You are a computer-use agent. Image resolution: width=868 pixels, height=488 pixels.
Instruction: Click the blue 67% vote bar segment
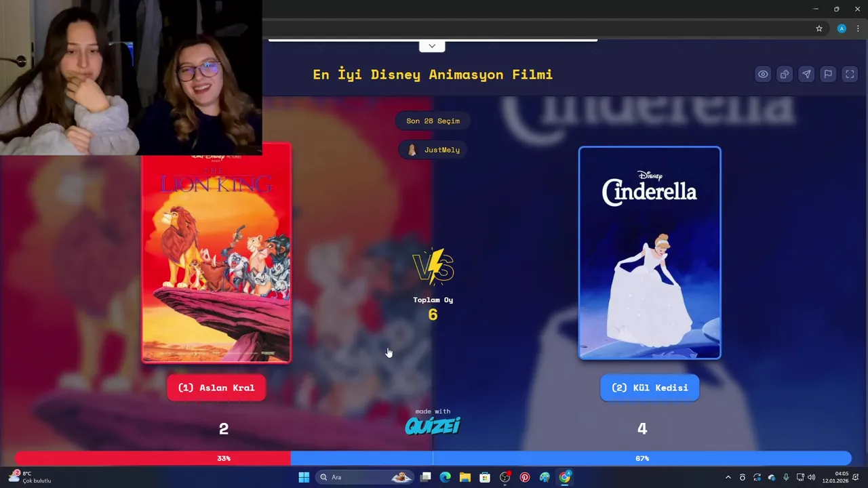(x=571, y=458)
